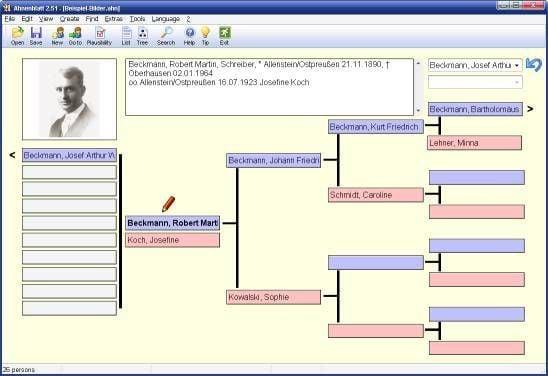Click the portrait photo thumbnail

tap(70, 99)
